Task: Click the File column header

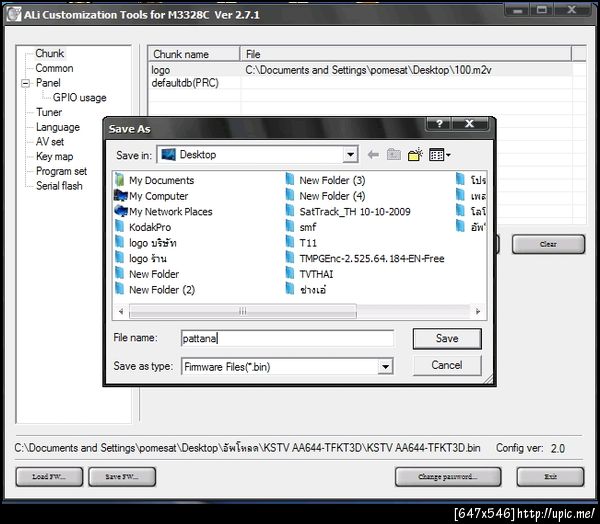Action: click(406, 54)
